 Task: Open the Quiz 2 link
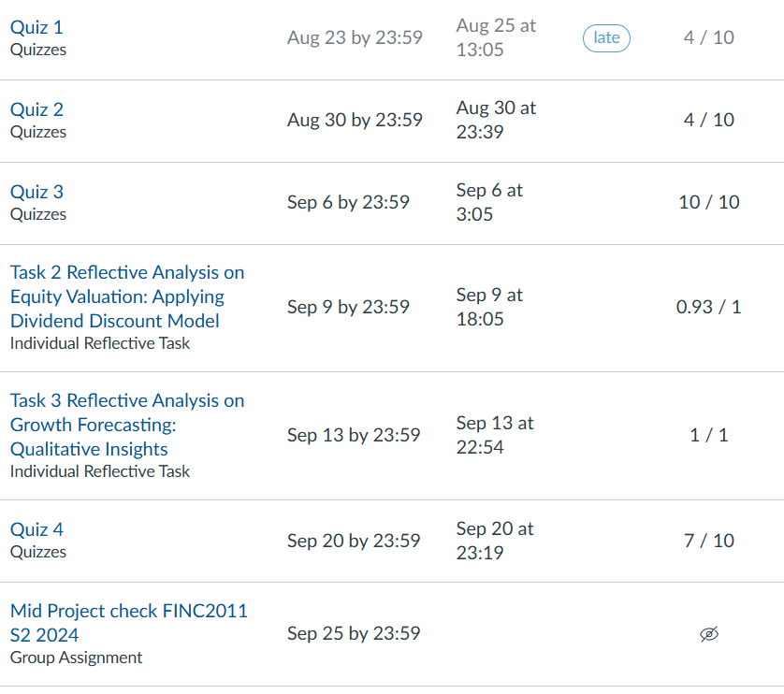tap(36, 109)
